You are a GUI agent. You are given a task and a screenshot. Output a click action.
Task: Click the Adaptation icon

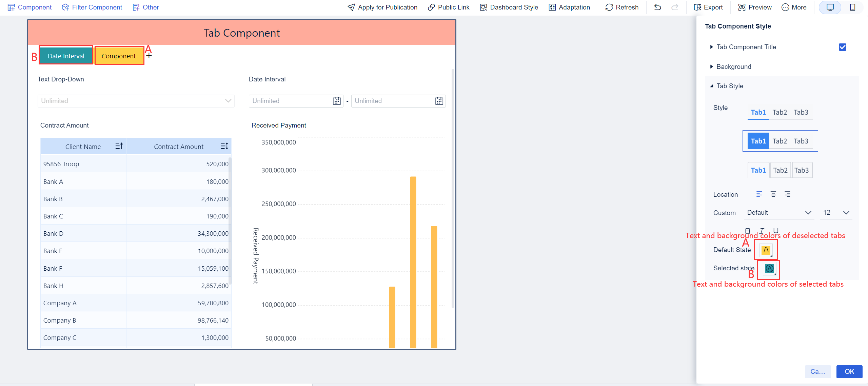pyautogui.click(x=552, y=7)
